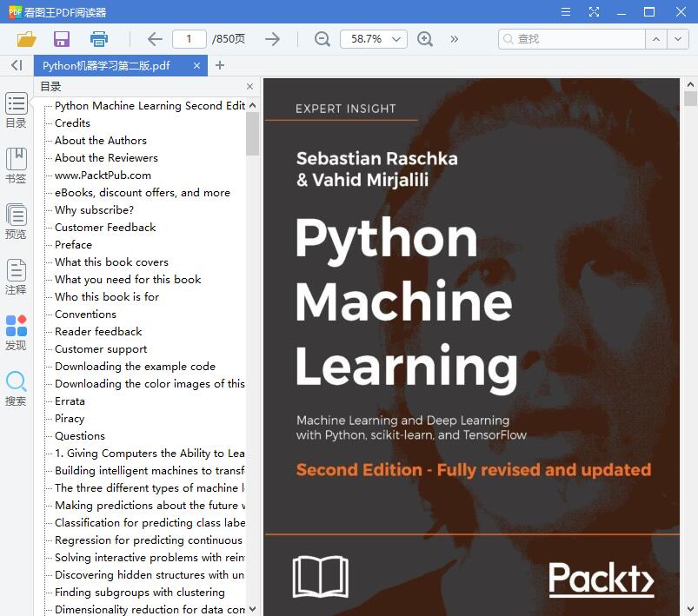The image size is (698, 616).
Task: Open the 注释 annotations panel
Action: (16, 276)
